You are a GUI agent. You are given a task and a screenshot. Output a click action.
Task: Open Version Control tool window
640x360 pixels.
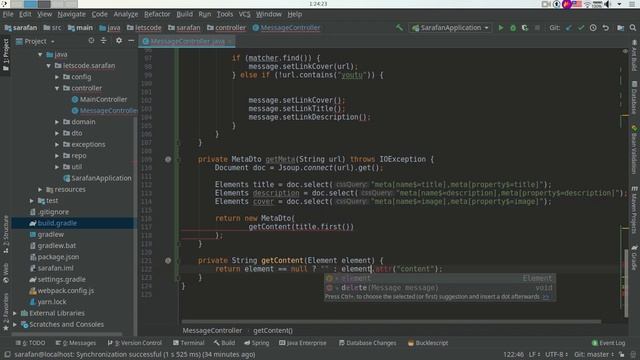click(x=135, y=343)
